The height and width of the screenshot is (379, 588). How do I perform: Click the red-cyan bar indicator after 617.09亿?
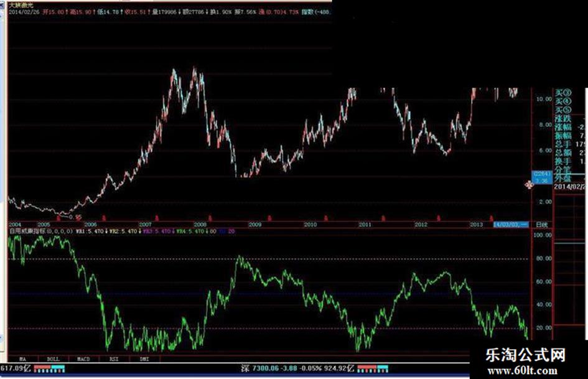coord(50,369)
